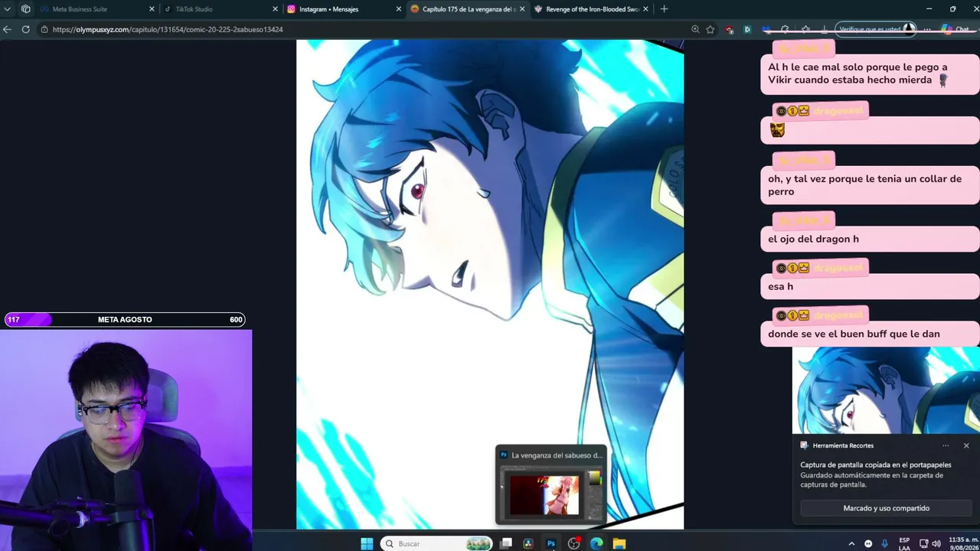Image resolution: width=980 pixels, height=551 pixels.
Task: Open DaVinci Resolve from the taskbar
Action: pyautogui.click(x=528, y=543)
